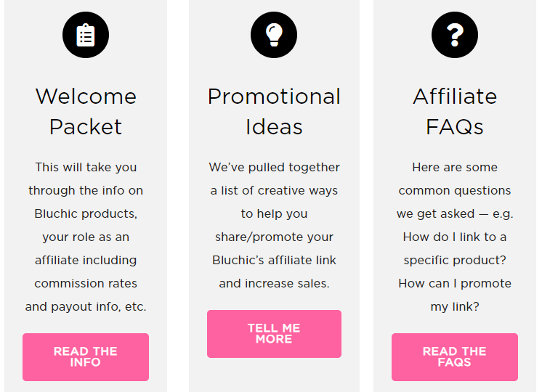Select the Welcome Packet heading
Screen dimensions: 542x392
click(x=86, y=111)
